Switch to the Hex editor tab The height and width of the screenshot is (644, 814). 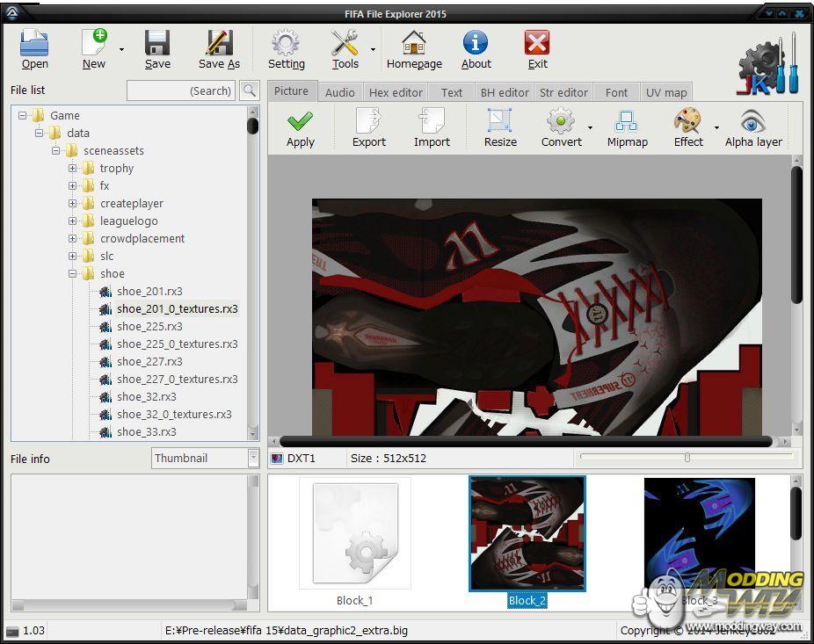click(396, 92)
